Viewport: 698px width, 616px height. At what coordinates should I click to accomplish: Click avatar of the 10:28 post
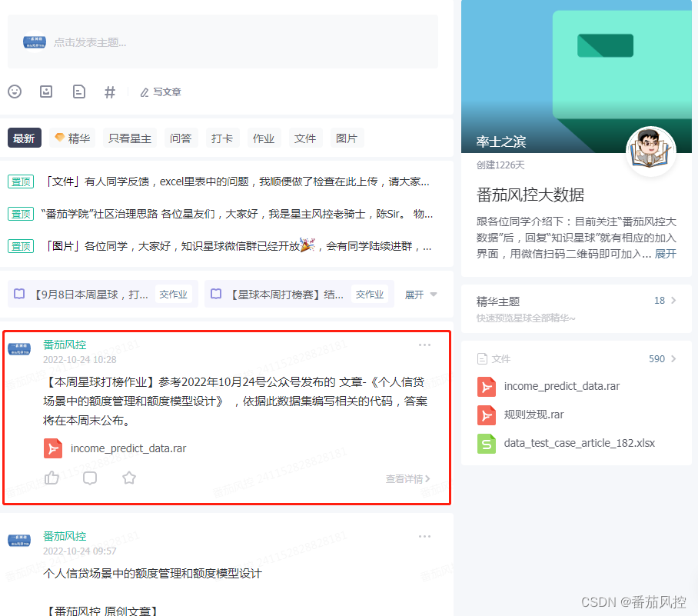(x=19, y=348)
